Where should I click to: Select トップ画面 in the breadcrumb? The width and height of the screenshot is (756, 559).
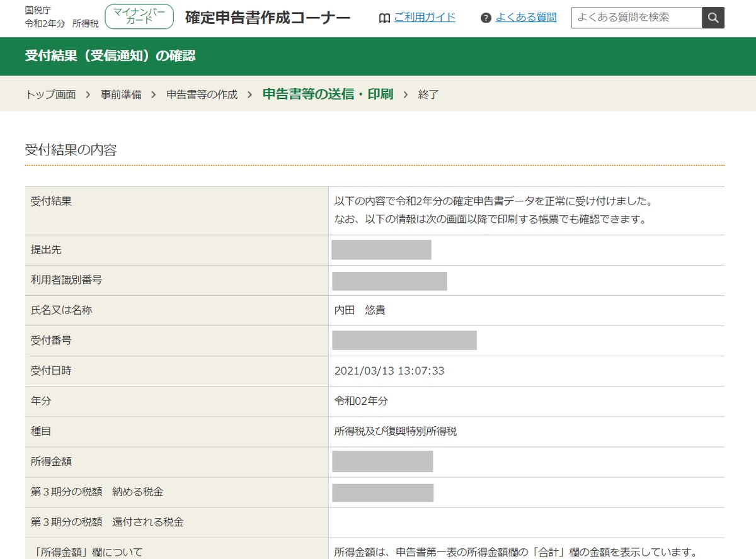pos(50,94)
